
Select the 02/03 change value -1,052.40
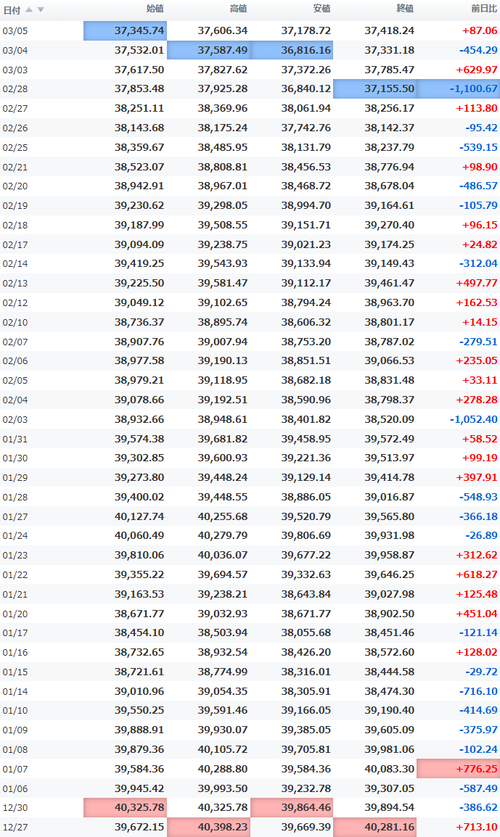[473, 420]
